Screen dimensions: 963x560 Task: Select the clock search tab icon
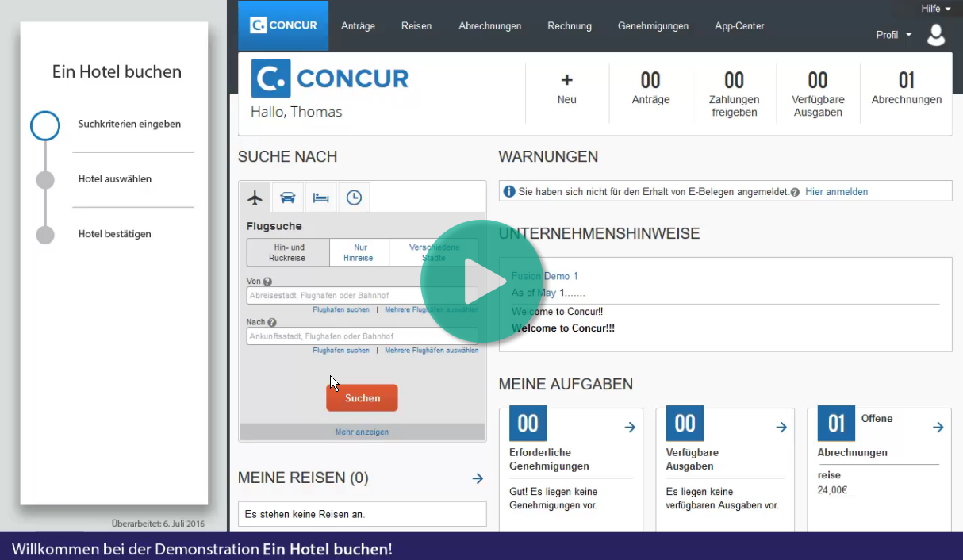(354, 198)
